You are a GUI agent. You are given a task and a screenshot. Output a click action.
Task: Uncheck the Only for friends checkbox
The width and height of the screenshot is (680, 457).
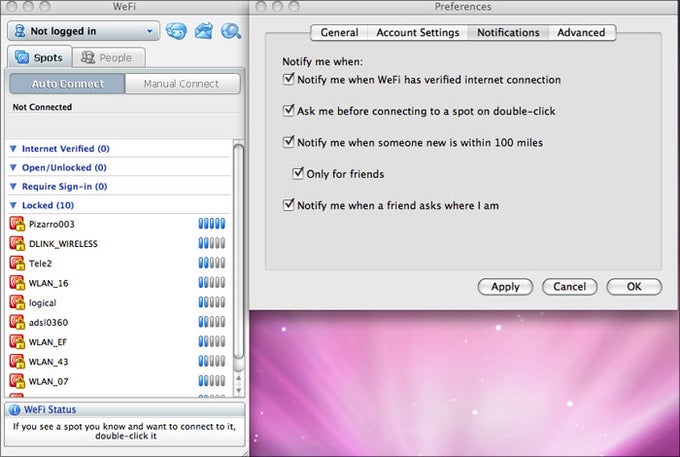(x=298, y=173)
